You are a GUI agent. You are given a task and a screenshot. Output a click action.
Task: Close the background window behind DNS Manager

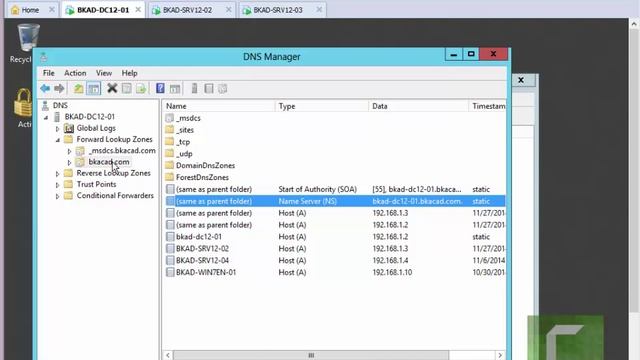coord(521,80)
